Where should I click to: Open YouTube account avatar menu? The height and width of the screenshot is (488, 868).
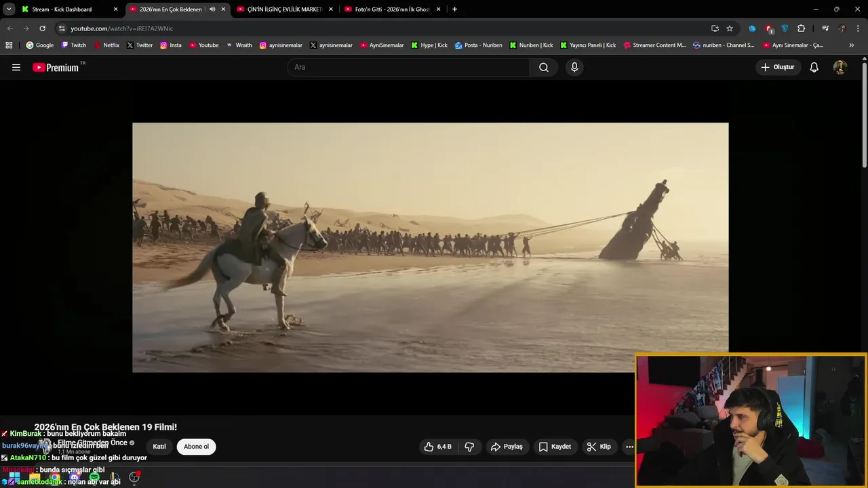pyautogui.click(x=840, y=67)
